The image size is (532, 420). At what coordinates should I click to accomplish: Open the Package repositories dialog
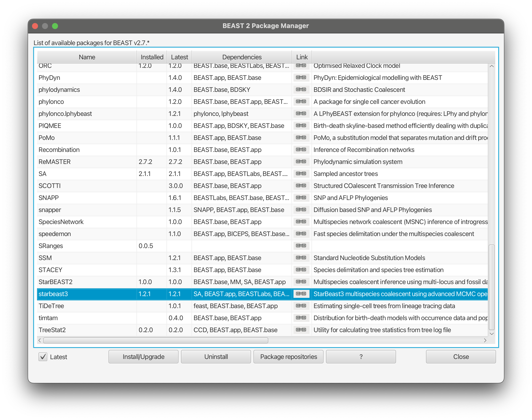[x=288, y=357]
